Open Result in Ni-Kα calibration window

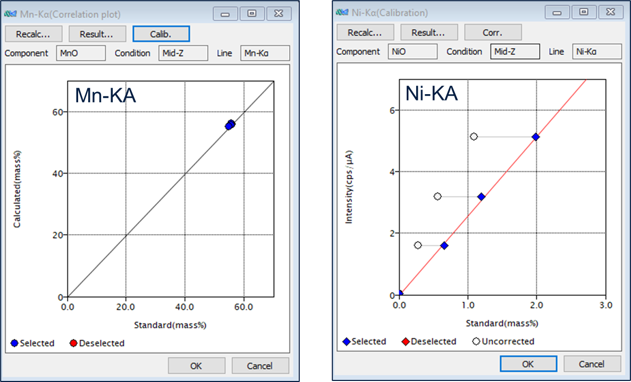click(429, 32)
